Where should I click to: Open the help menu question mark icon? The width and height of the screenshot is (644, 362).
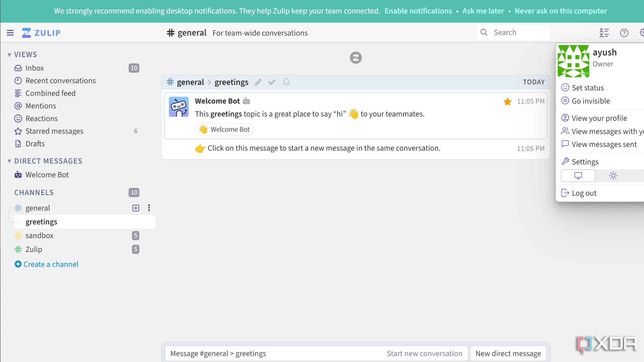[x=624, y=33]
